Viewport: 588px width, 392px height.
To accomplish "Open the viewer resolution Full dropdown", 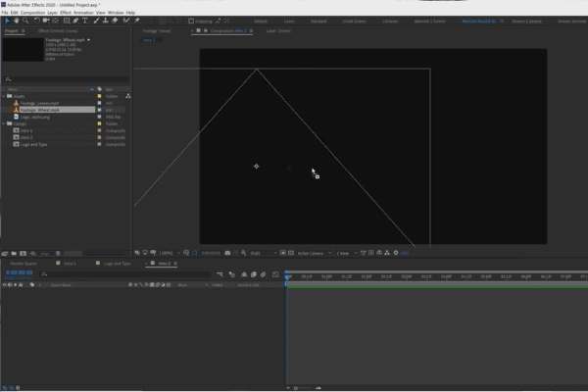I will [264, 253].
